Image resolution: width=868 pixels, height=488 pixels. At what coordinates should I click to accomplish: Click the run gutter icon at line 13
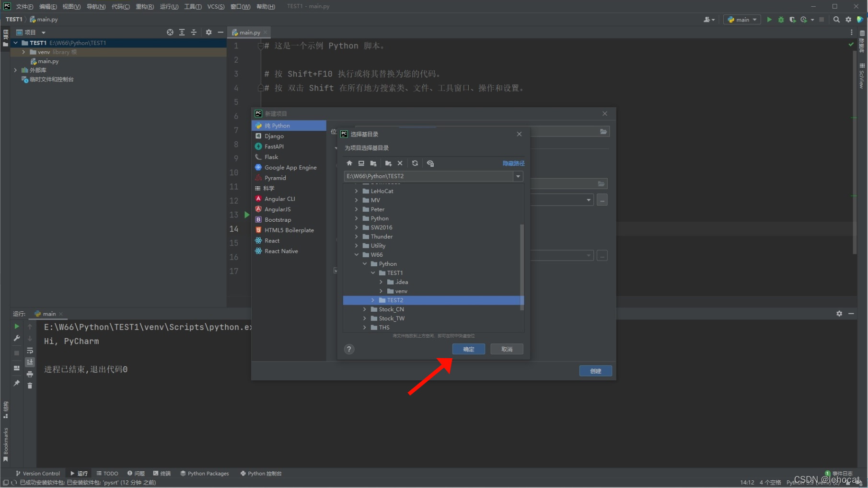pos(247,215)
